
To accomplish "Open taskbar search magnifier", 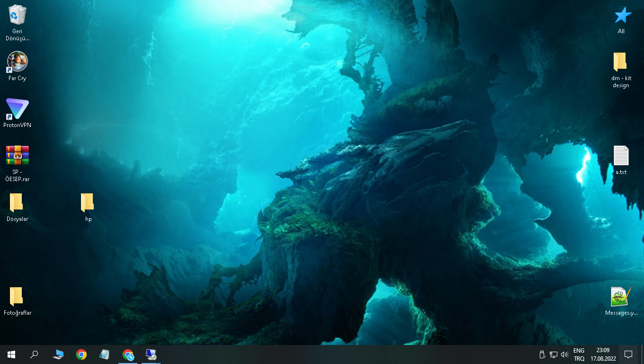I will pyautogui.click(x=34, y=354).
